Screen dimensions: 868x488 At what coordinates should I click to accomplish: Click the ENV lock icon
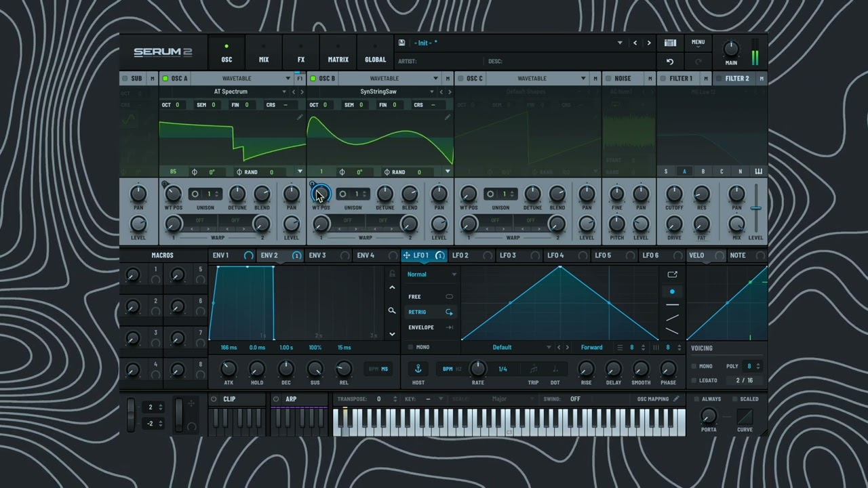tap(392, 273)
